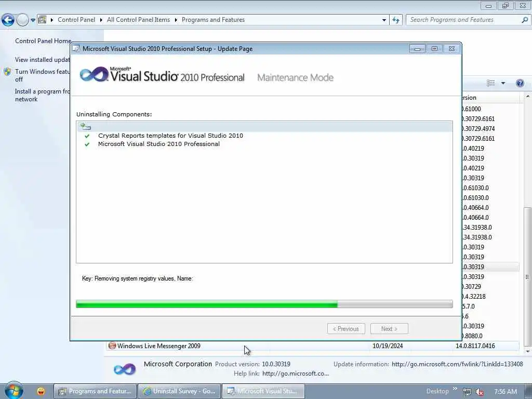Open Control Panel Home link
532x399 pixels.
coord(43,41)
